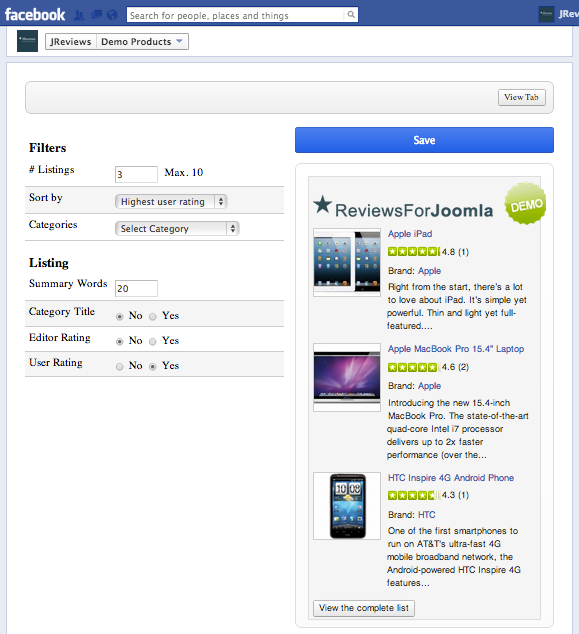Click View the complete list button
Image resolution: width=579 pixels, height=634 pixels.
click(364, 608)
